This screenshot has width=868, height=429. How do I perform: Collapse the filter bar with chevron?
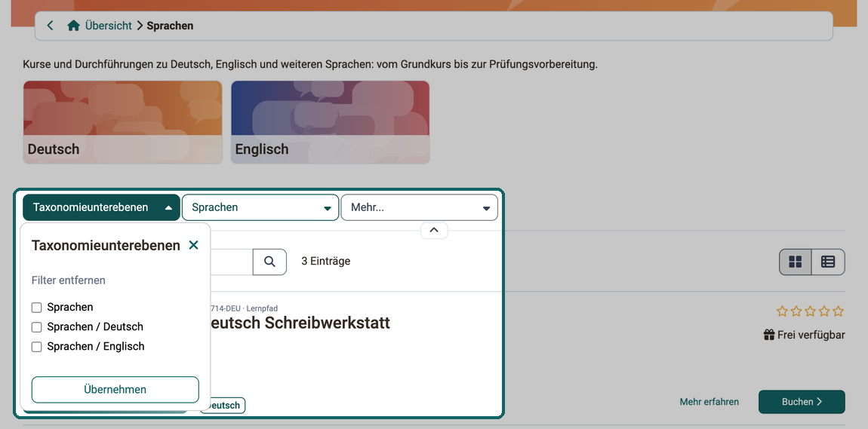tap(434, 230)
